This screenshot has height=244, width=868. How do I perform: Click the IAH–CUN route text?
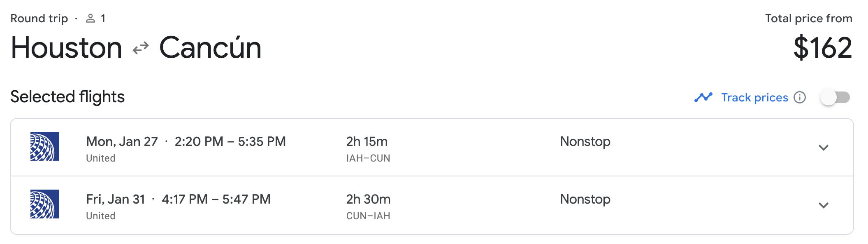[368, 158]
